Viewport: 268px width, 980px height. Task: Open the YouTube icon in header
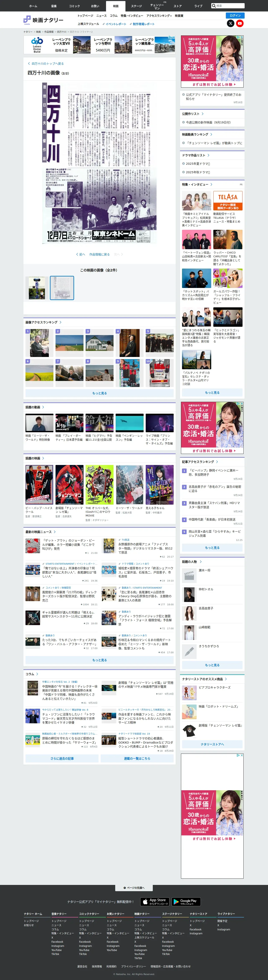[x=239, y=23]
